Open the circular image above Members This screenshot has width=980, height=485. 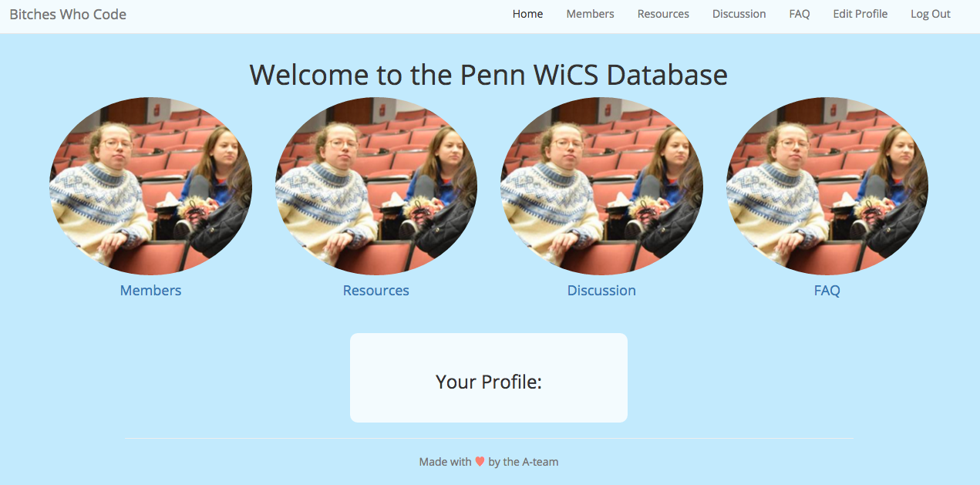(150, 186)
